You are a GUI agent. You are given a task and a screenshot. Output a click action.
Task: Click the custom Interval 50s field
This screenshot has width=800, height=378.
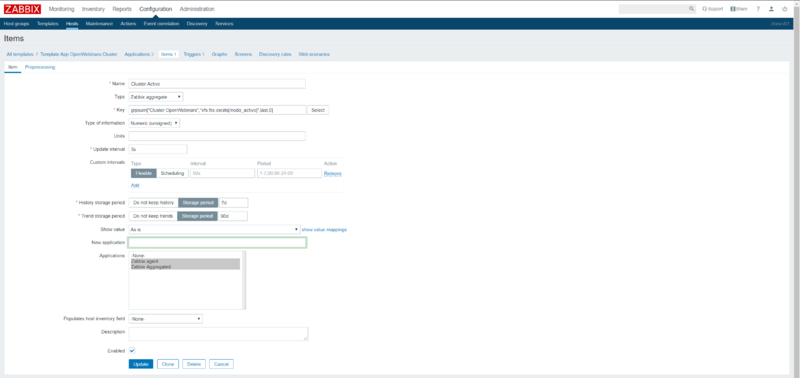222,173
